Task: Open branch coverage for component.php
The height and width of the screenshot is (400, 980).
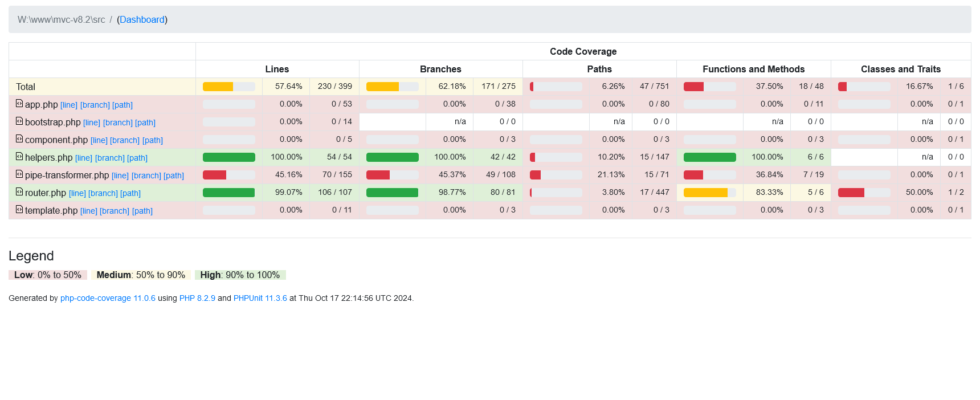Action: coord(125,140)
